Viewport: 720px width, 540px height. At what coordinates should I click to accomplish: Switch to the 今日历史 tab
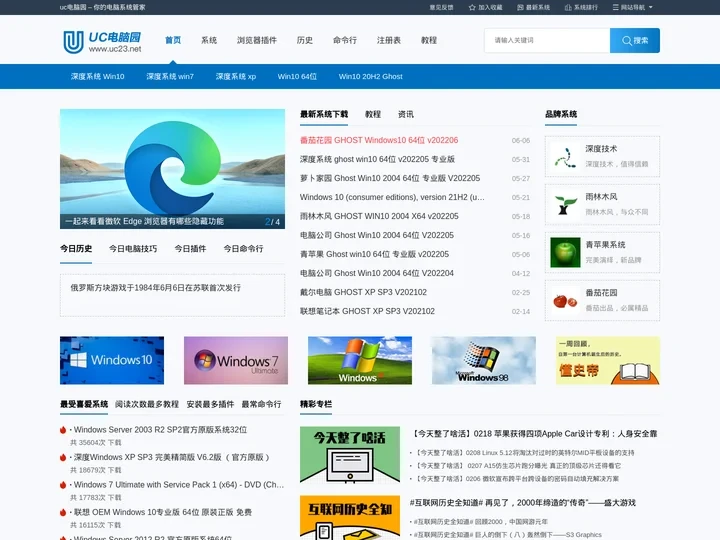(76, 249)
